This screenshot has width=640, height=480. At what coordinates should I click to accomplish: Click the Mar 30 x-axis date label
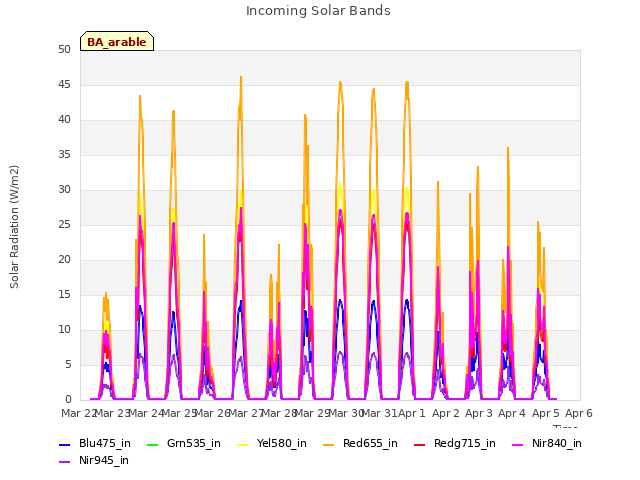tap(346, 414)
